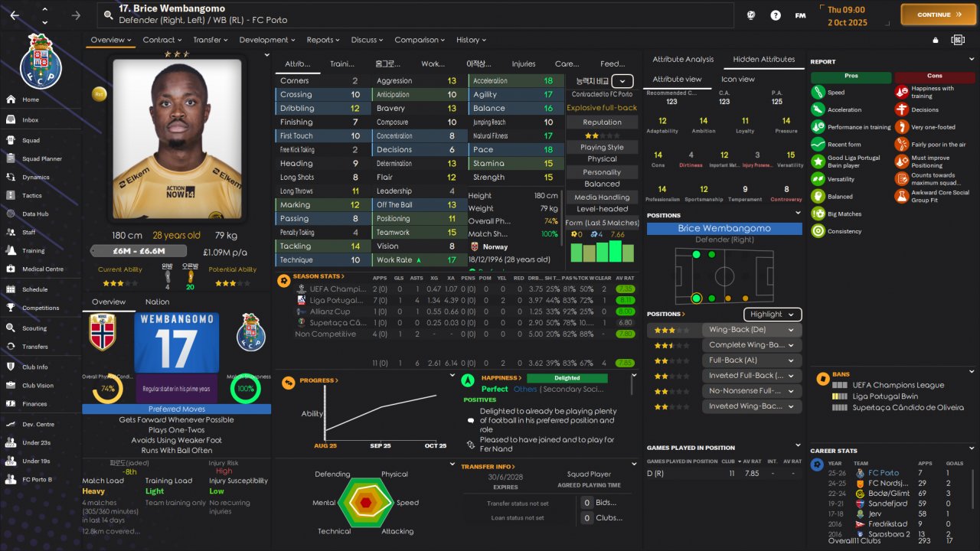Click the padlock icon
The image size is (980, 551).
tap(935, 41)
